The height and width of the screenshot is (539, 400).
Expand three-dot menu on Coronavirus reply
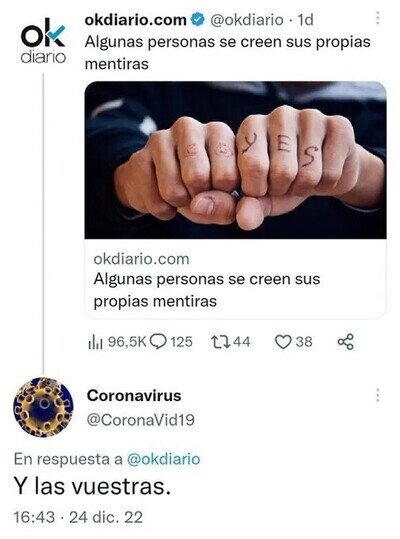[378, 395]
